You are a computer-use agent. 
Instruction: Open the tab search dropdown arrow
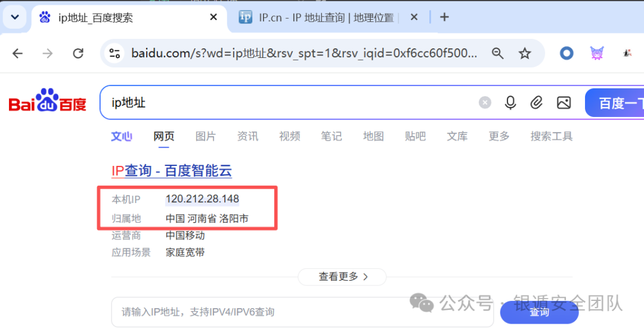(15, 17)
